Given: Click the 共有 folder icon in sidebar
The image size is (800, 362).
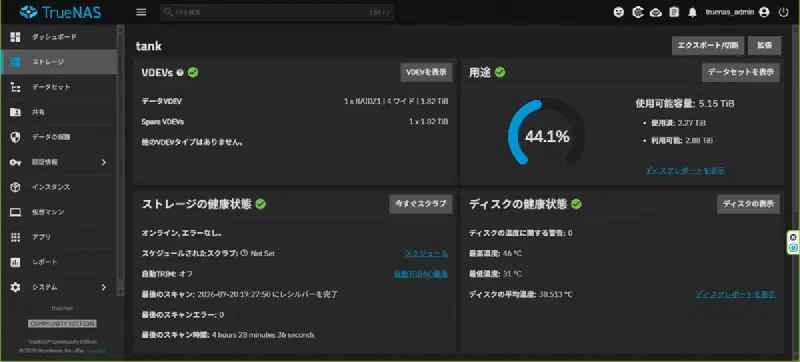Looking at the screenshot, I should tap(15, 112).
